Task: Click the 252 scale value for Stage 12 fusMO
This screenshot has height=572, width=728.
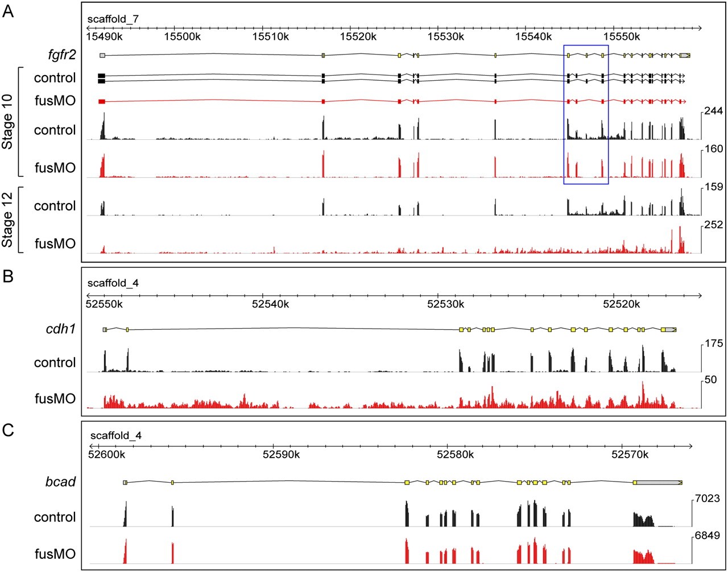Action: click(713, 225)
